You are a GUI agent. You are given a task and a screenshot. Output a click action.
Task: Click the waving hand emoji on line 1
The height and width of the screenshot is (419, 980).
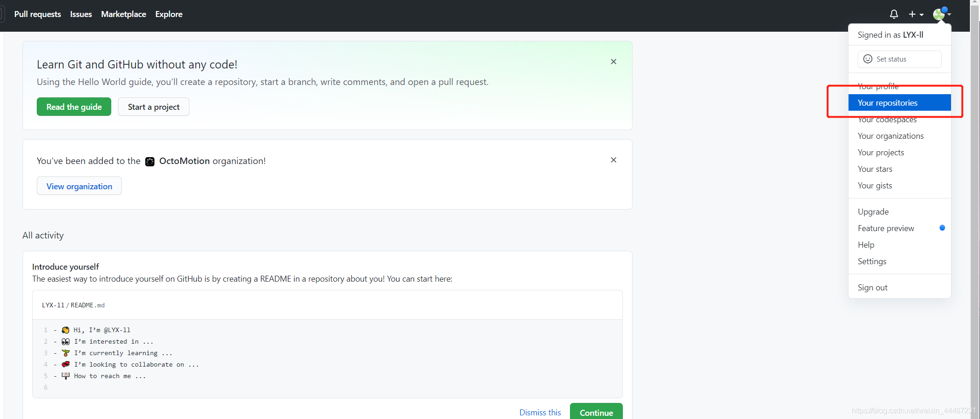(x=66, y=330)
